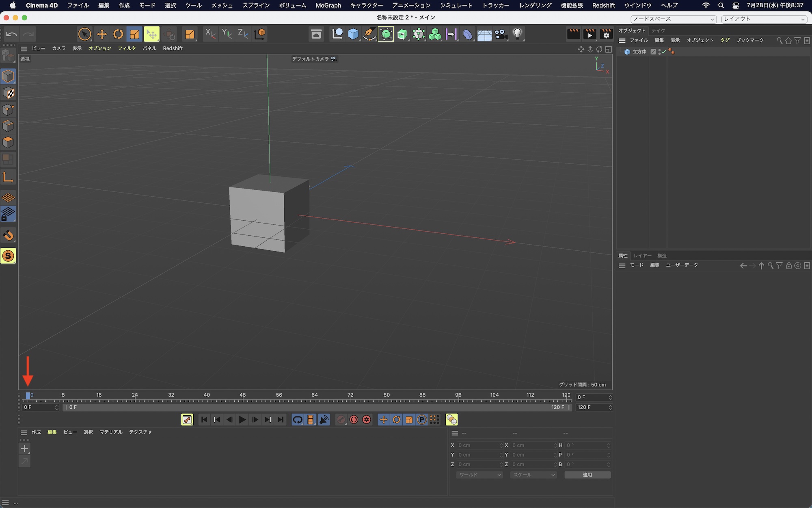The image size is (812, 508).
Task: Click the 適用 apply button
Action: coord(587,475)
